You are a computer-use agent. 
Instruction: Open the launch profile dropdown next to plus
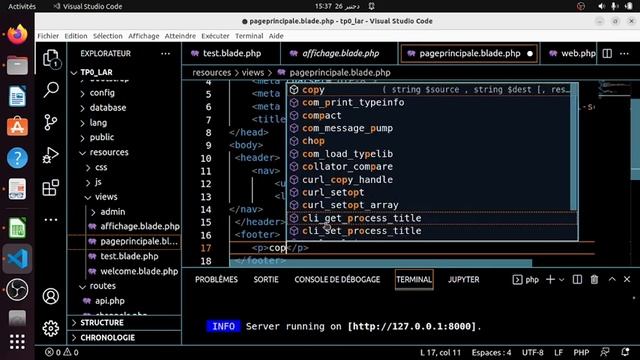tap(562, 280)
